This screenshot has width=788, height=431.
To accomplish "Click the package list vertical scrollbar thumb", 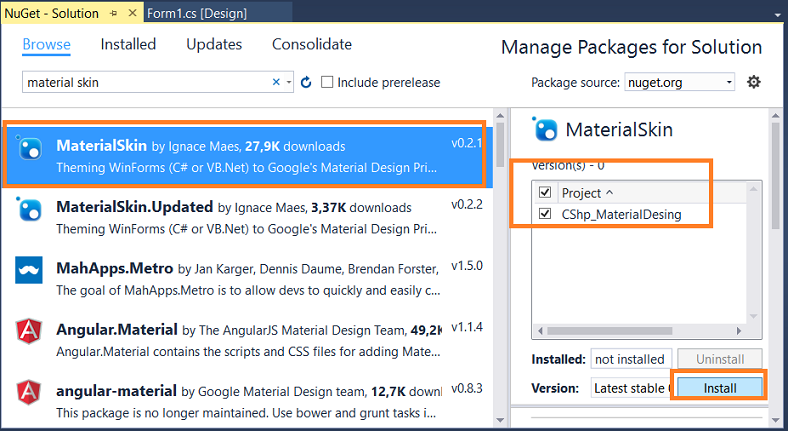I will pos(500,145).
